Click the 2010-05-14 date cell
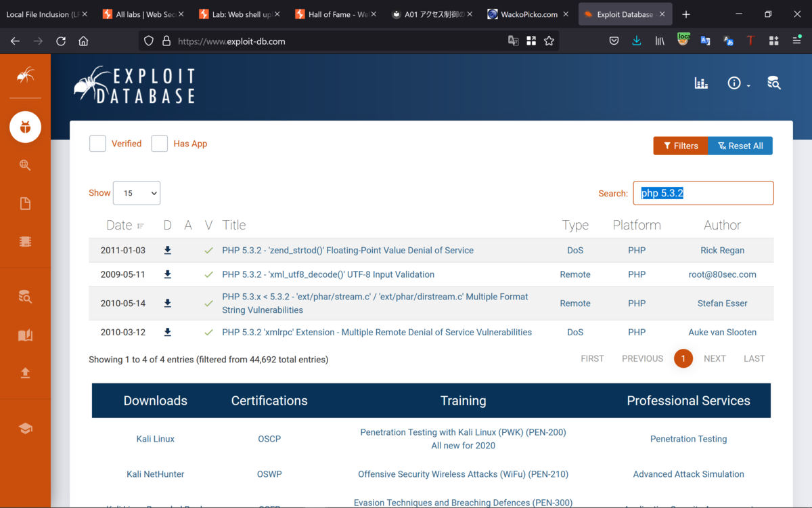 pyautogui.click(x=123, y=303)
